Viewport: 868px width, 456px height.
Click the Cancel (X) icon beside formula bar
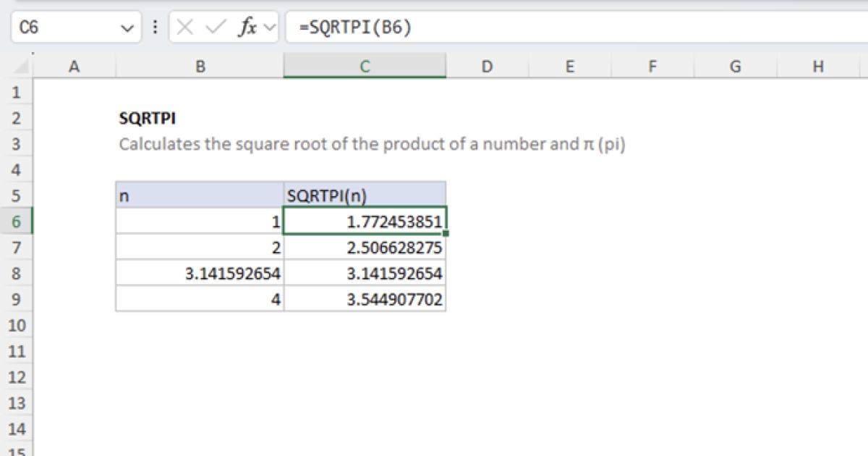(185, 28)
